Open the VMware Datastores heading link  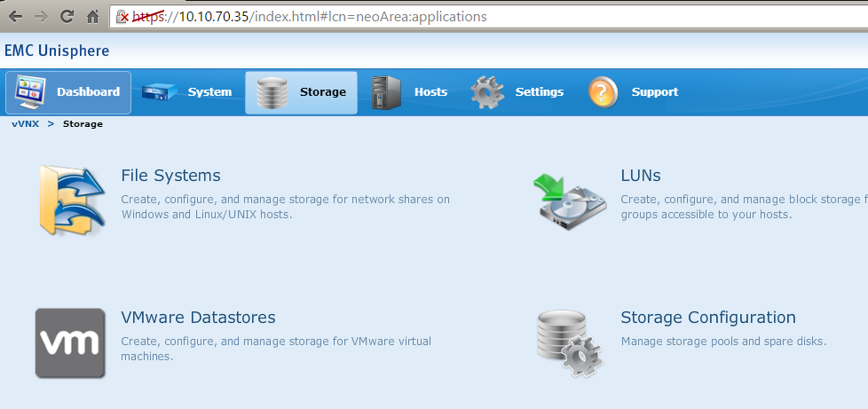pos(198,318)
